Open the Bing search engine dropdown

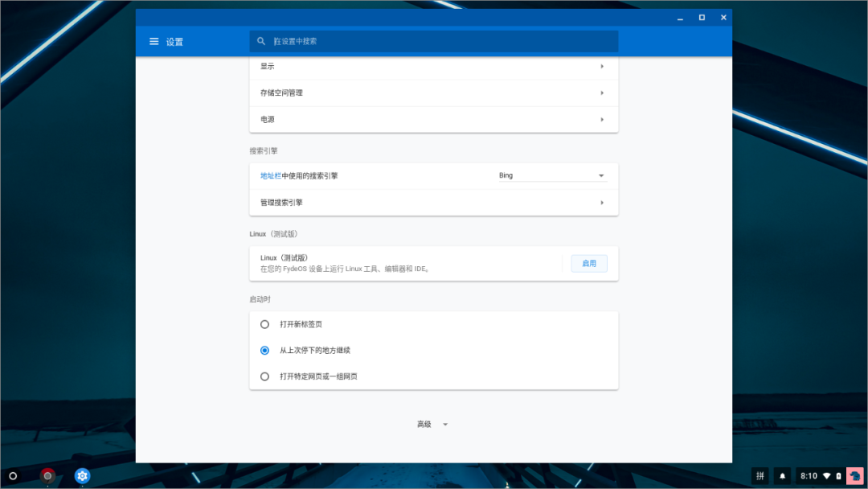click(x=552, y=175)
